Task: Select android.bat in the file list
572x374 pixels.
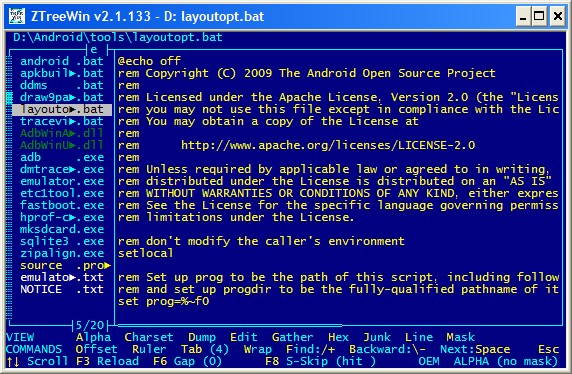Action: click(x=62, y=61)
